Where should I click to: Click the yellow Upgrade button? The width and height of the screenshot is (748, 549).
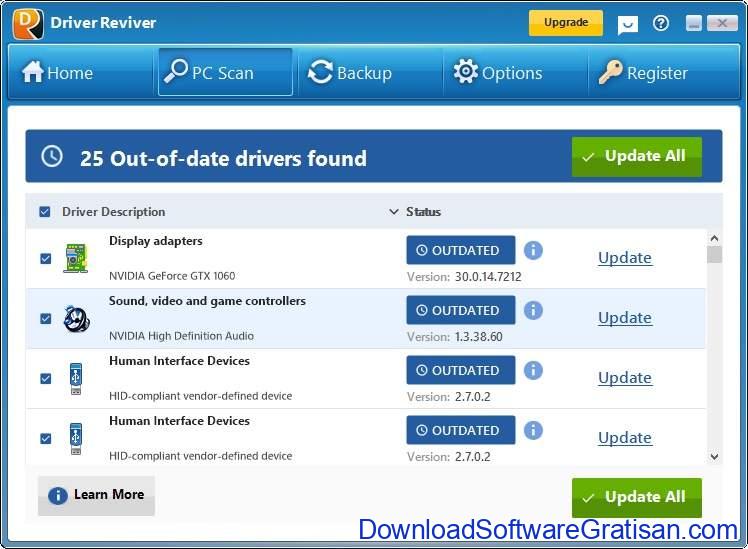click(x=566, y=23)
